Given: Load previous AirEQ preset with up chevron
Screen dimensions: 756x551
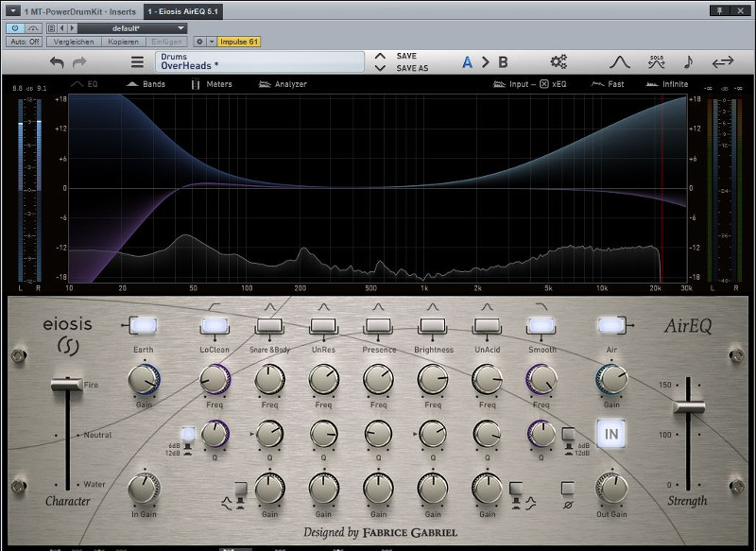Looking at the screenshot, I should coord(380,56).
